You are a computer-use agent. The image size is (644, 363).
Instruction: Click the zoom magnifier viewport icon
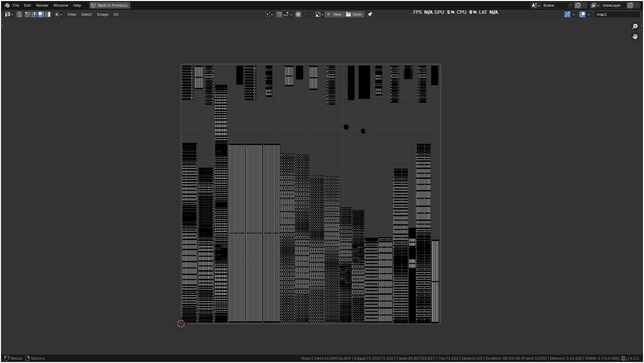coord(635,26)
